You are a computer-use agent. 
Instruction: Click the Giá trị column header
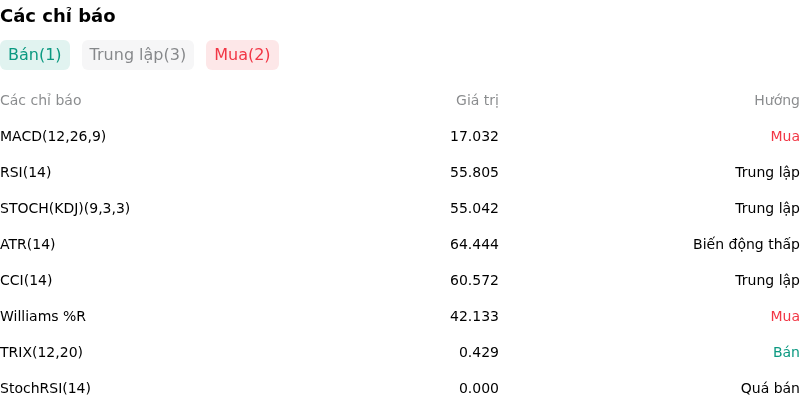[477, 101]
